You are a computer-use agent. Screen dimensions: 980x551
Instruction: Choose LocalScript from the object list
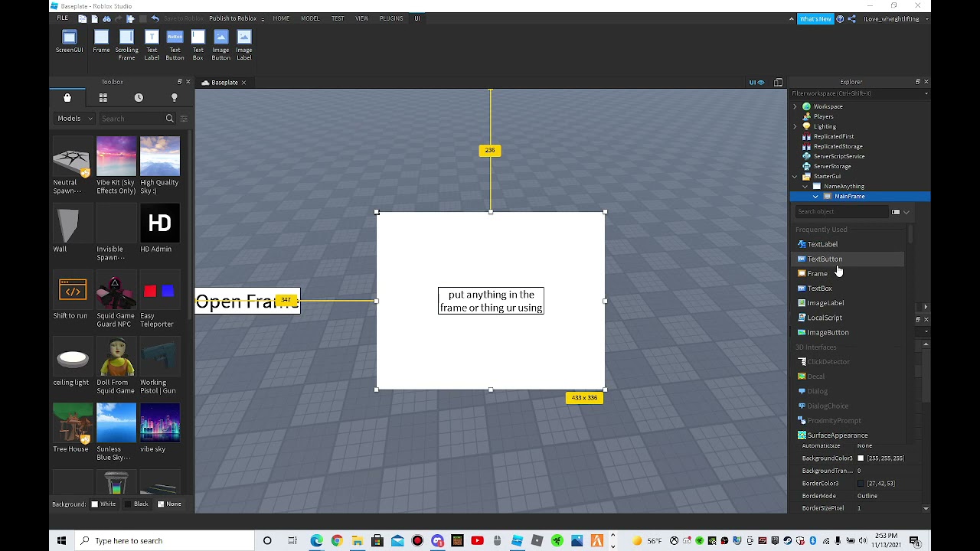point(825,318)
